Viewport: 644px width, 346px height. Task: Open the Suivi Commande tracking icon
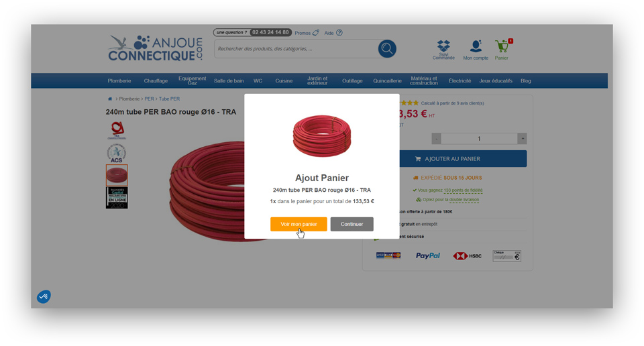click(443, 46)
